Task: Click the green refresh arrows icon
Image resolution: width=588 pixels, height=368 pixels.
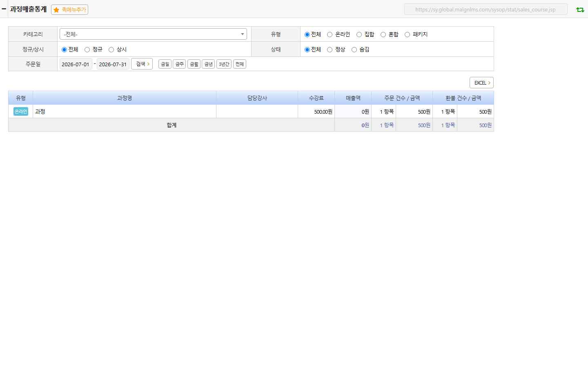Action: coord(580,9)
